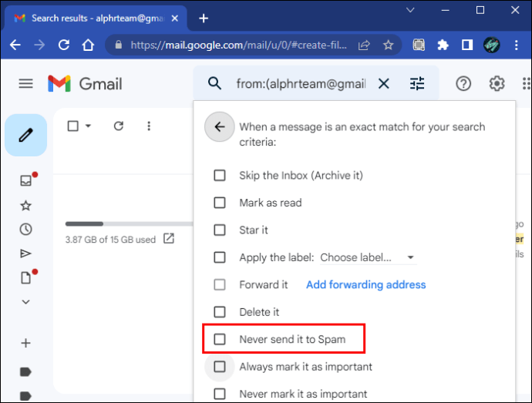Click the storage usage progress bar
Image resolution: width=532 pixels, height=403 pixels.
click(x=130, y=223)
